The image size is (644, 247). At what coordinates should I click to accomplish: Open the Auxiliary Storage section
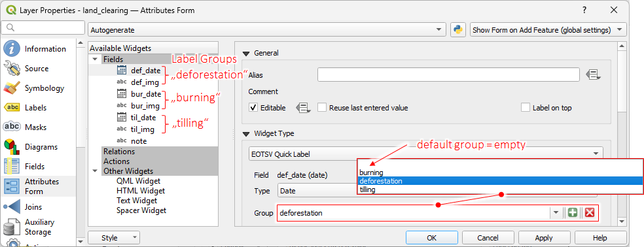[x=38, y=227]
